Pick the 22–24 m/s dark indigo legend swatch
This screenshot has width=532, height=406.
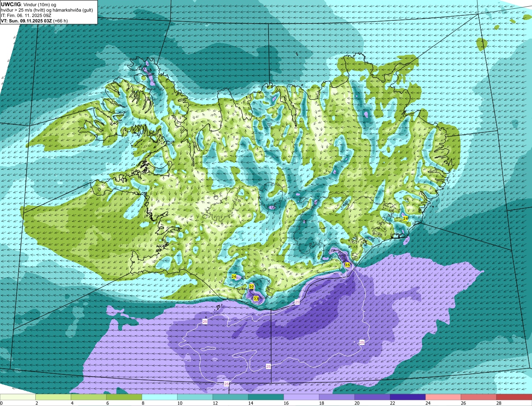[408, 397]
